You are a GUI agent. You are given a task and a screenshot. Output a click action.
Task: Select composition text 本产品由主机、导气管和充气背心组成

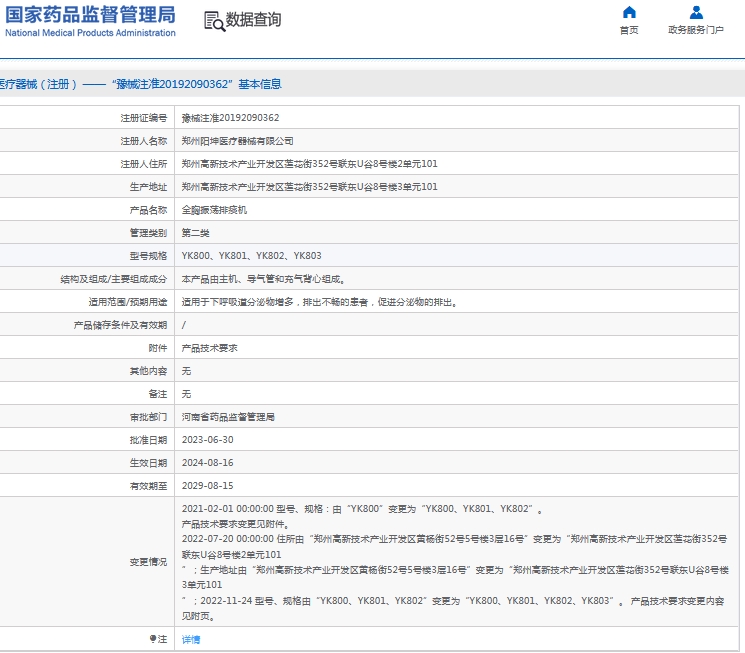point(263,279)
